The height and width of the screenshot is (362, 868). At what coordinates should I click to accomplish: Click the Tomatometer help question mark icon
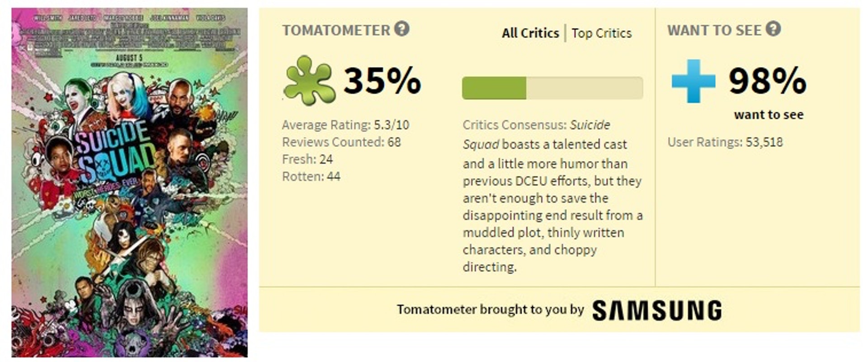coord(401,29)
